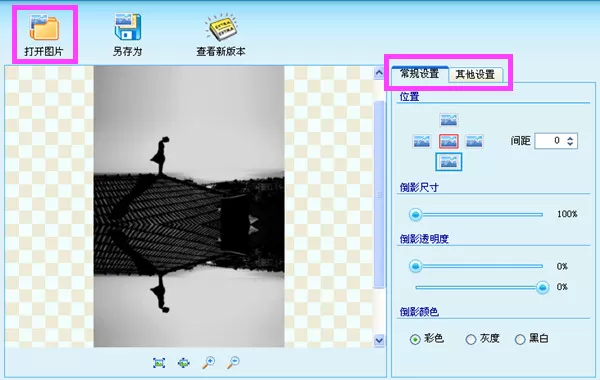
Task: Fit the image to the preview window
Action: pyautogui.click(x=184, y=362)
